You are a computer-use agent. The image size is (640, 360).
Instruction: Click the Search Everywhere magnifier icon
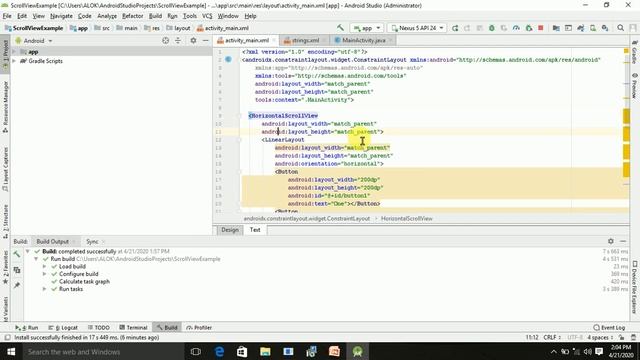click(620, 28)
